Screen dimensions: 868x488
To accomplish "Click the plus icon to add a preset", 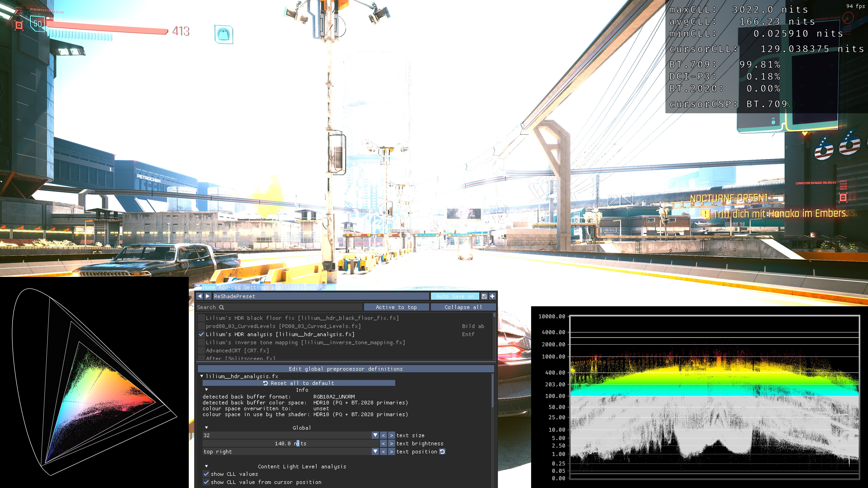I will [492, 296].
